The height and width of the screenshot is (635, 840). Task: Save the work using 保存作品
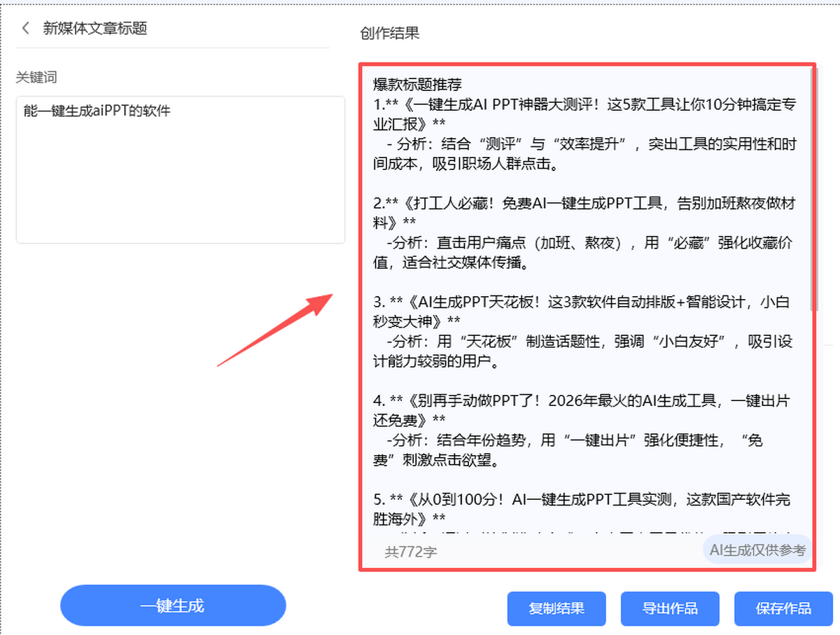783,608
